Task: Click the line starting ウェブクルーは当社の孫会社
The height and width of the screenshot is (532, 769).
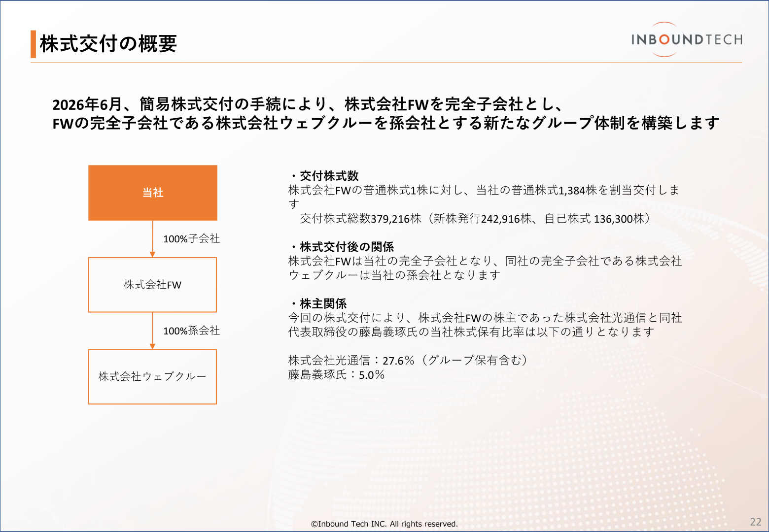Action: tap(394, 275)
